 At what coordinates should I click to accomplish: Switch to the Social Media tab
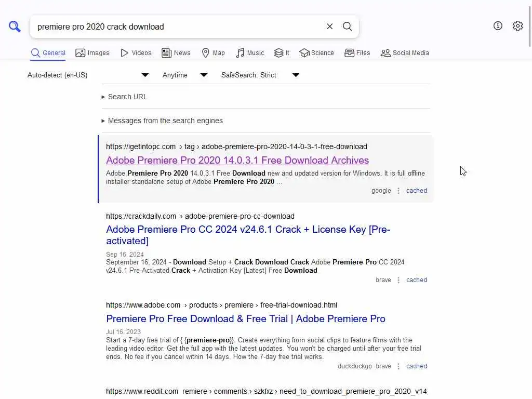(x=404, y=53)
